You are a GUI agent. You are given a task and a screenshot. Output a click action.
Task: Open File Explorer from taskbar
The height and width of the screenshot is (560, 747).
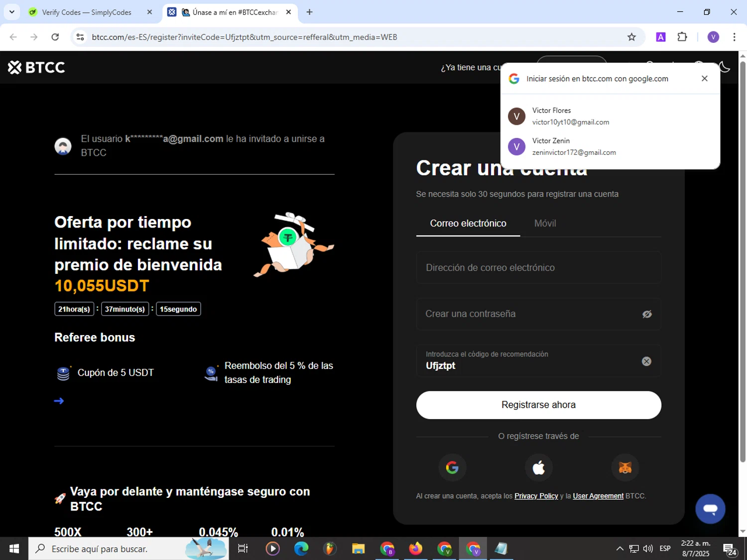tap(358, 549)
